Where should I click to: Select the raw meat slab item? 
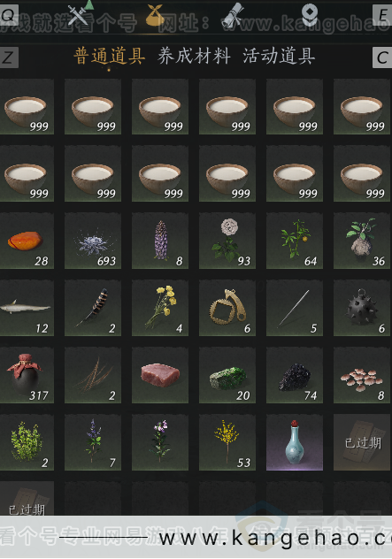(x=160, y=375)
